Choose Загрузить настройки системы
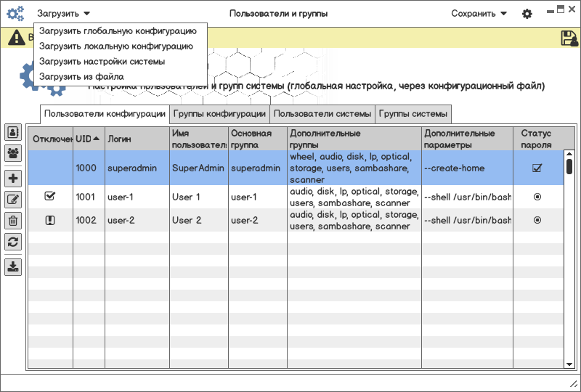 coord(102,61)
